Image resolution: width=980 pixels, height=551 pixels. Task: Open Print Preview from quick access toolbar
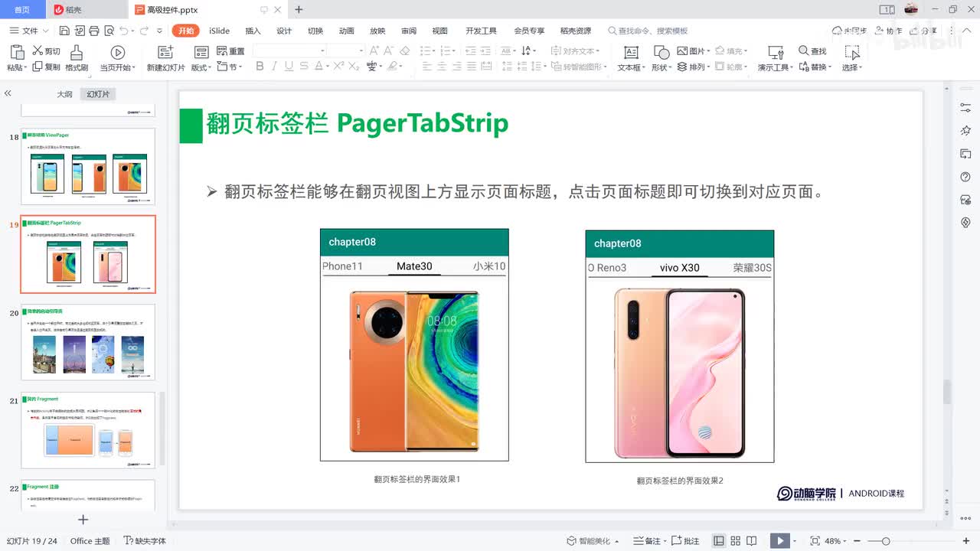108,31
